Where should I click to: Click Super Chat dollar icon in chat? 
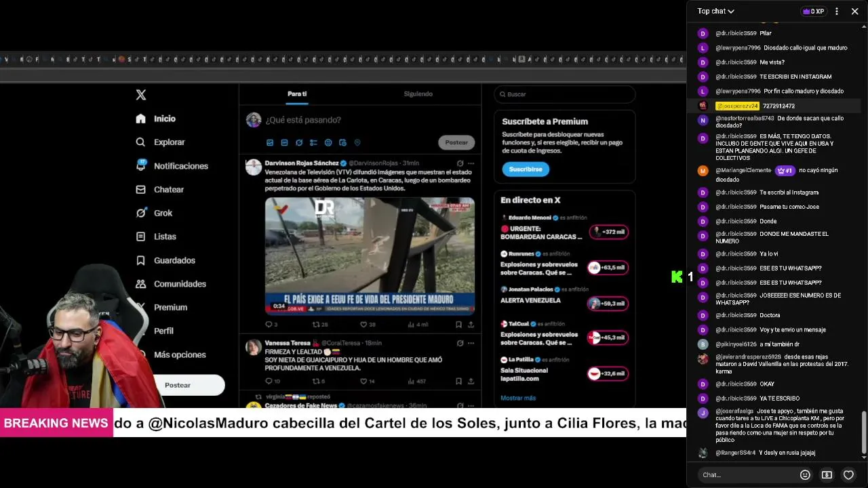tap(827, 474)
